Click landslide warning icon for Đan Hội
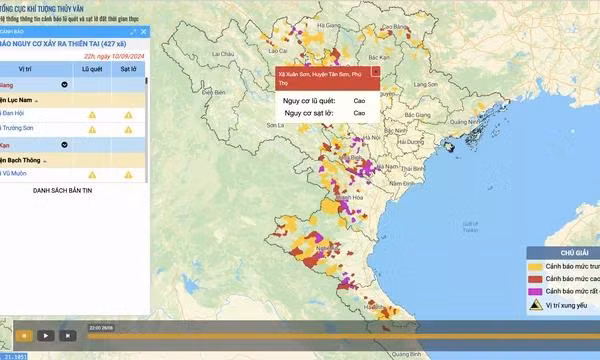The image size is (600, 360). tap(128, 115)
